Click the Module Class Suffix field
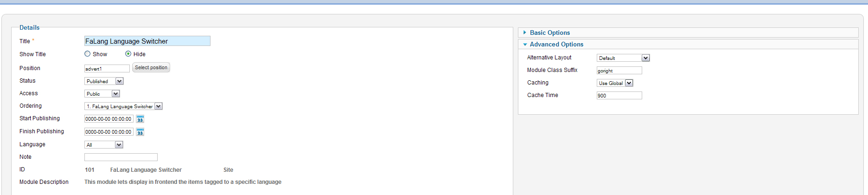868x195 pixels. pyautogui.click(x=619, y=71)
